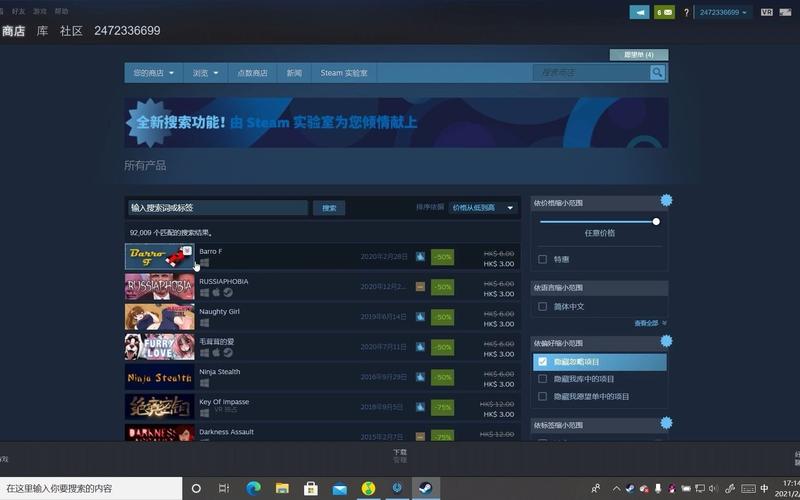Screen dimensions: 800x500
Task: Click the question mark help icon
Action: point(686,12)
